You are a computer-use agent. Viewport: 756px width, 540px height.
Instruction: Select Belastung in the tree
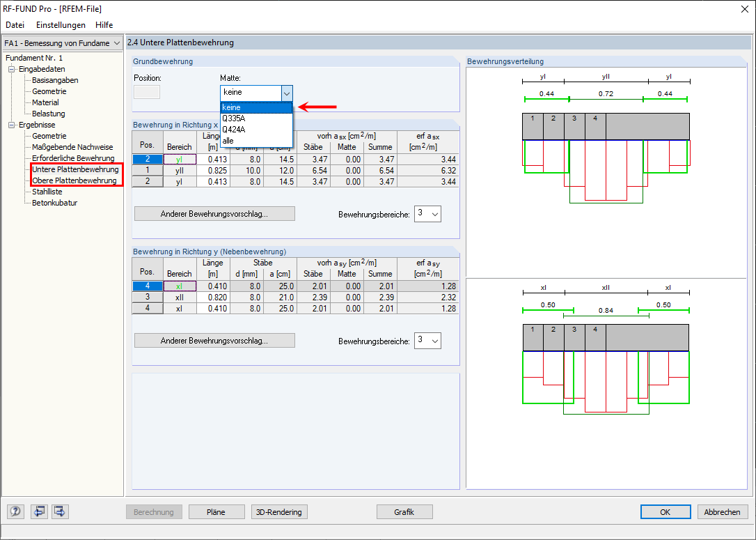tap(48, 114)
